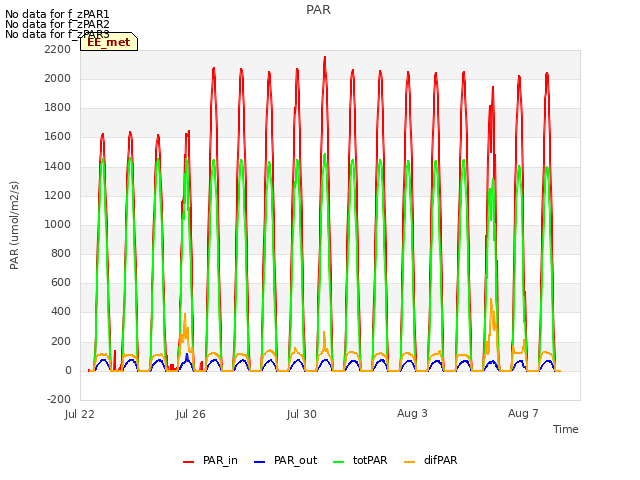Click the orange difPAR legend swatch
Image resolution: width=640 pixels, height=480 pixels.
pyautogui.click(x=409, y=462)
